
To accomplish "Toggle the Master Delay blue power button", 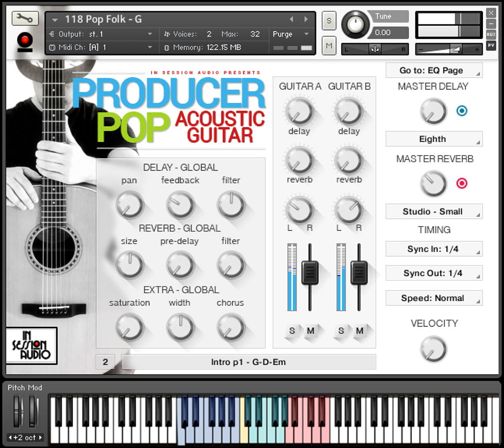I will click(462, 111).
